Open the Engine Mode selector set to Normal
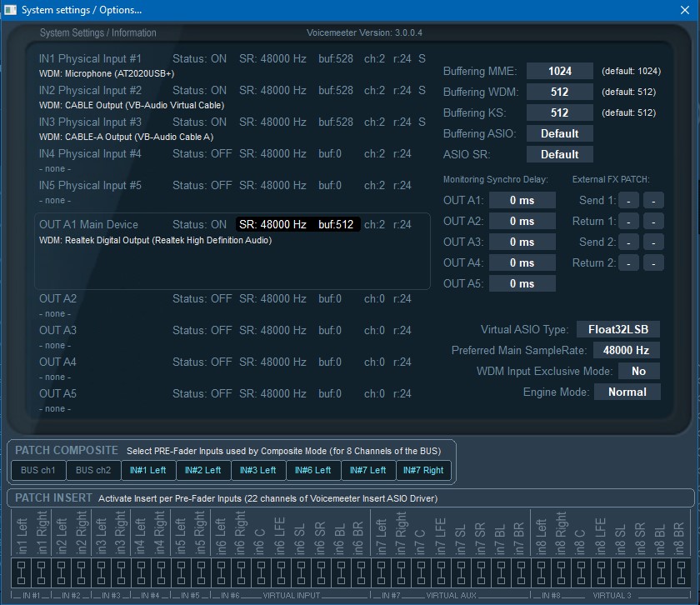The width and height of the screenshot is (700, 605). [627, 392]
